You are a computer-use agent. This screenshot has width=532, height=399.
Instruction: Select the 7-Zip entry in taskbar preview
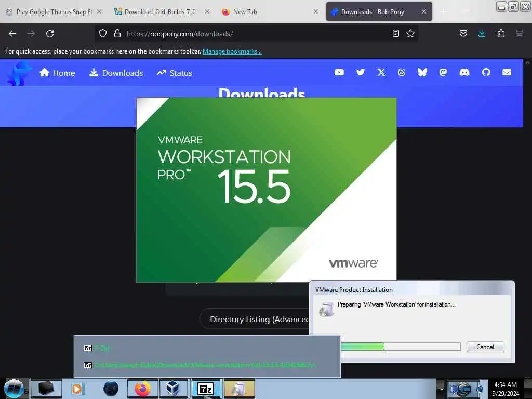207,348
